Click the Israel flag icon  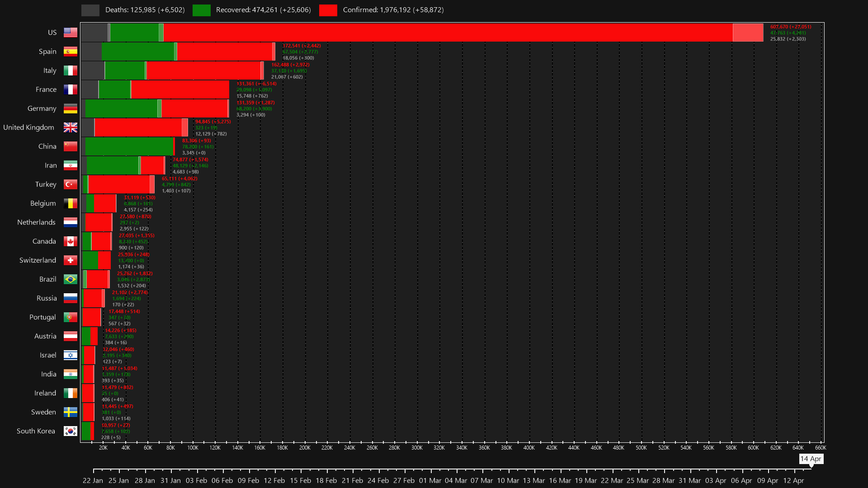pos(71,355)
